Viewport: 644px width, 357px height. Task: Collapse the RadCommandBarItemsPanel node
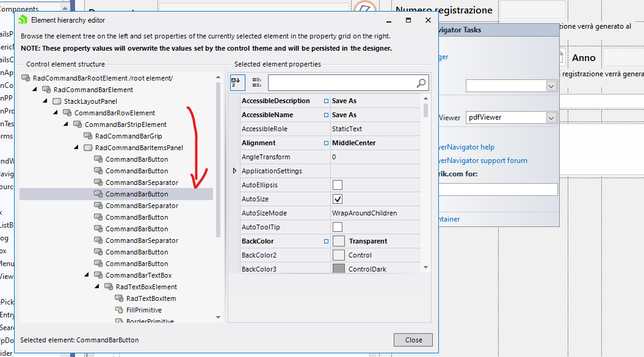[76, 148]
